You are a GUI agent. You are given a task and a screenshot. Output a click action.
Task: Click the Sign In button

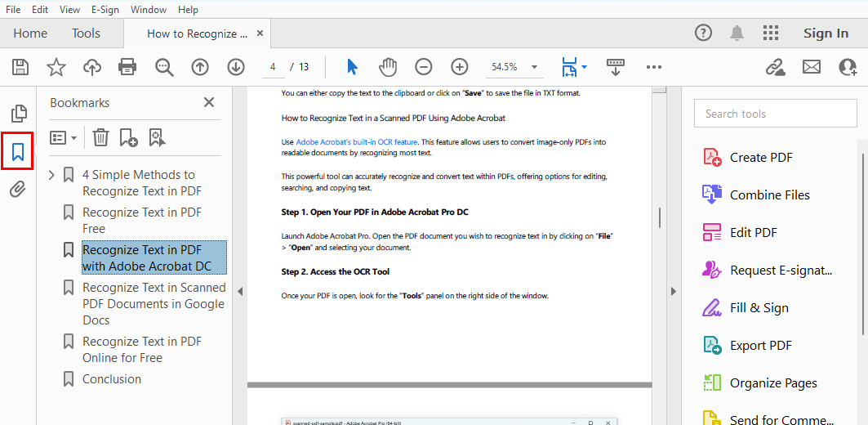pyautogui.click(x=826, y=34)
